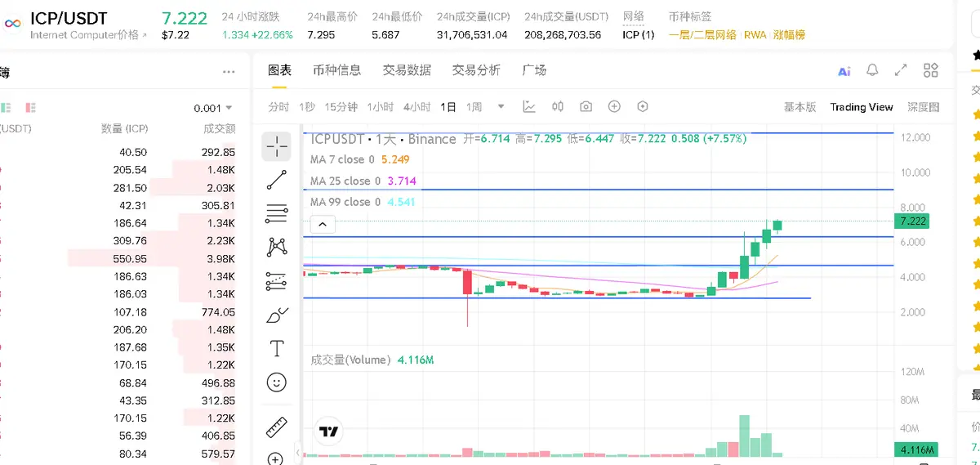Switch to the 币种信息 tab
This screenshot has height=465, width=980.
click(336, 70)
